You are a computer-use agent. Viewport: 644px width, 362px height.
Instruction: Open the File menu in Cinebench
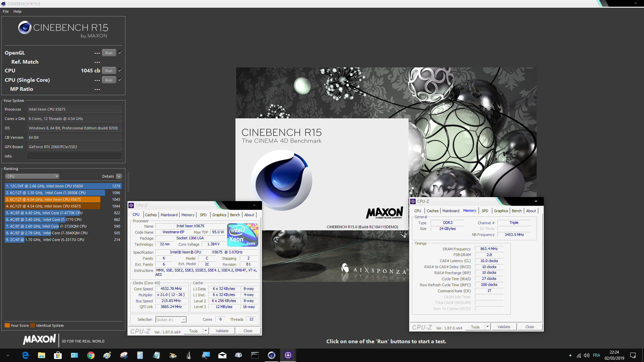click(x=5, y=11)
